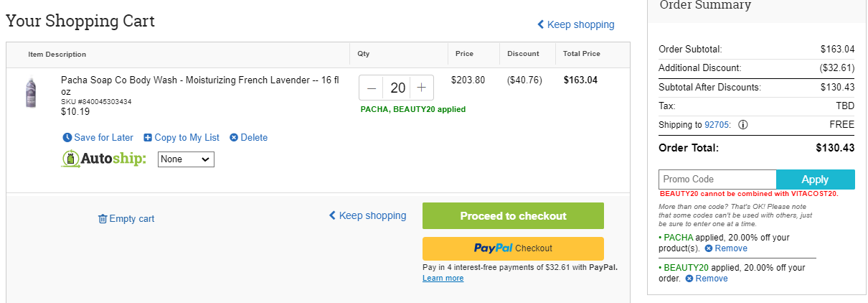
Task: Click the shipping info circle icon
Action: click(x=743, y=124)
